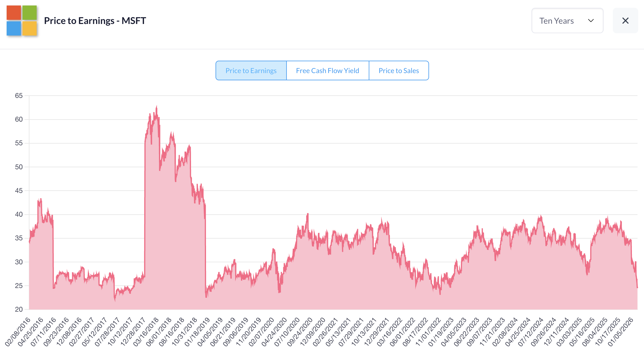Click the 65 label on the y-axis
644x353 pixels.
point(19,96)
